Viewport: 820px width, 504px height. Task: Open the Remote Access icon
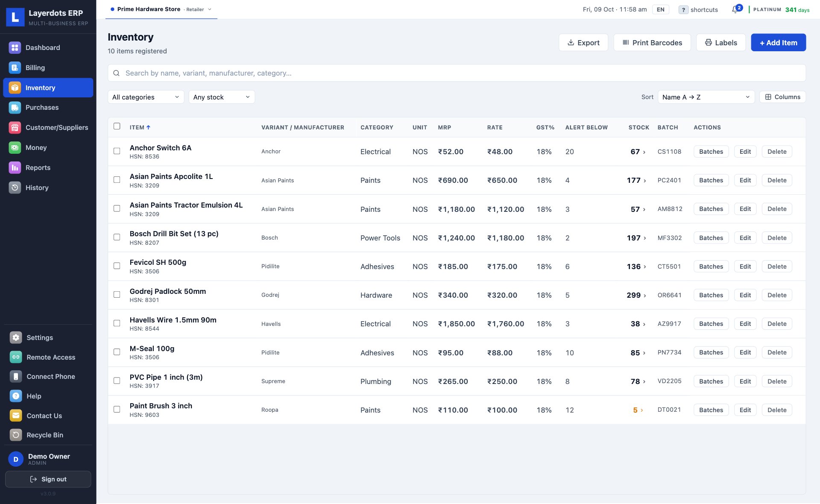coord(16,357)
